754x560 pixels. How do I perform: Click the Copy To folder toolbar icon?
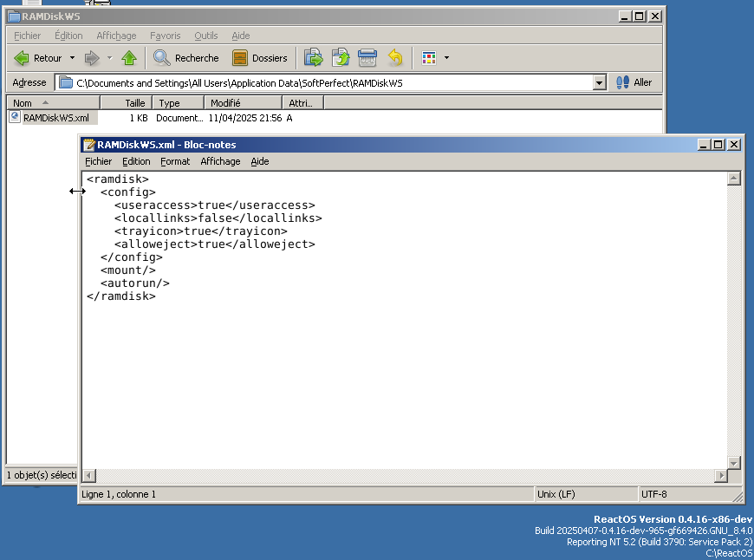(x=341, y=58)
